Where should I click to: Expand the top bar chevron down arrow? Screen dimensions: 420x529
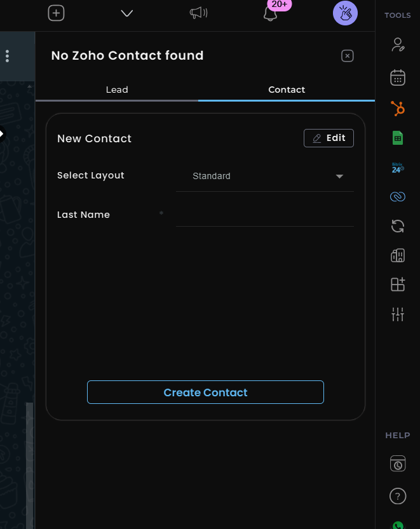(x=127, y=13)
